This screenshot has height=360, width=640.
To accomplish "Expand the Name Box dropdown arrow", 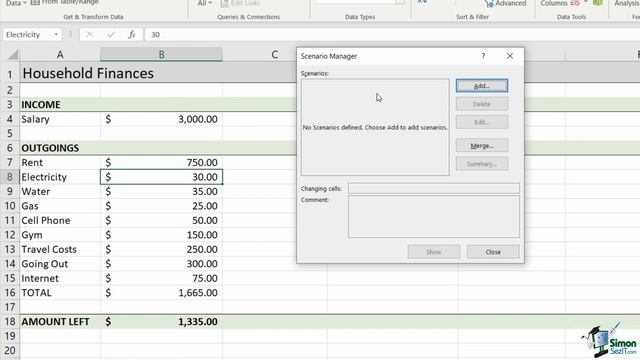I will pos(56,35).
